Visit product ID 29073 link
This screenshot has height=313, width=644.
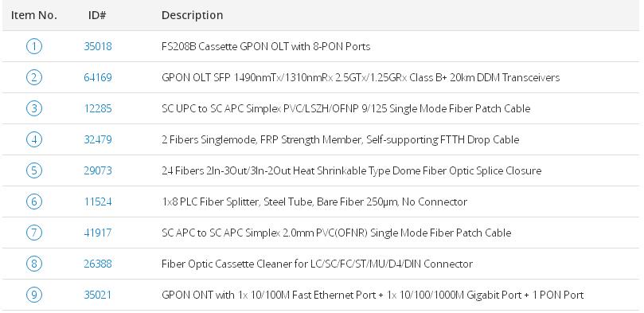click(98, 170)
